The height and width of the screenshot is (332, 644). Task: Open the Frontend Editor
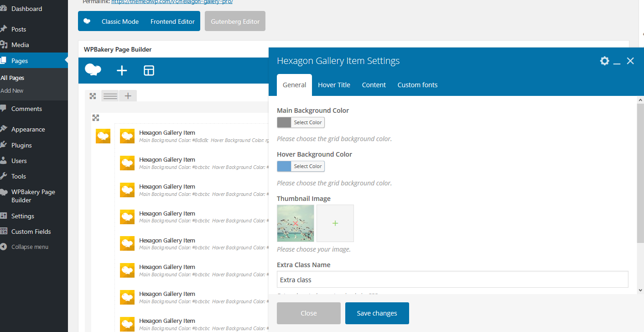pyautogui.click(x=172, y=21)
